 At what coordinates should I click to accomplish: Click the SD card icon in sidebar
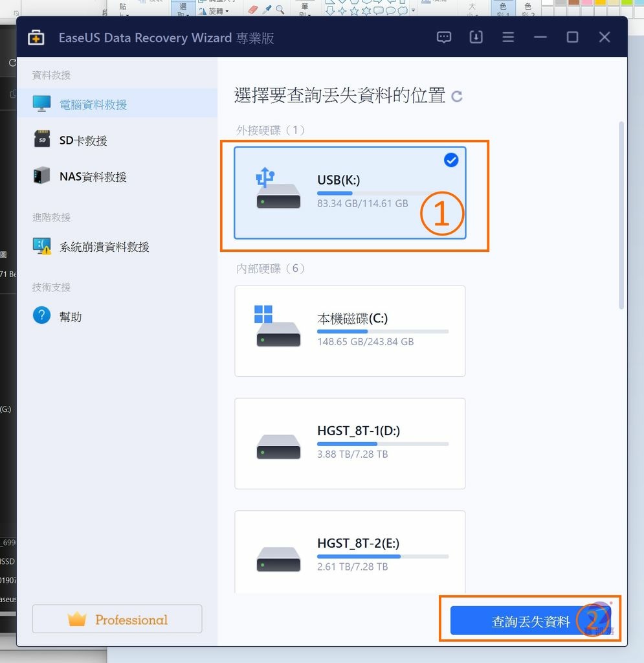click(42, 139)
